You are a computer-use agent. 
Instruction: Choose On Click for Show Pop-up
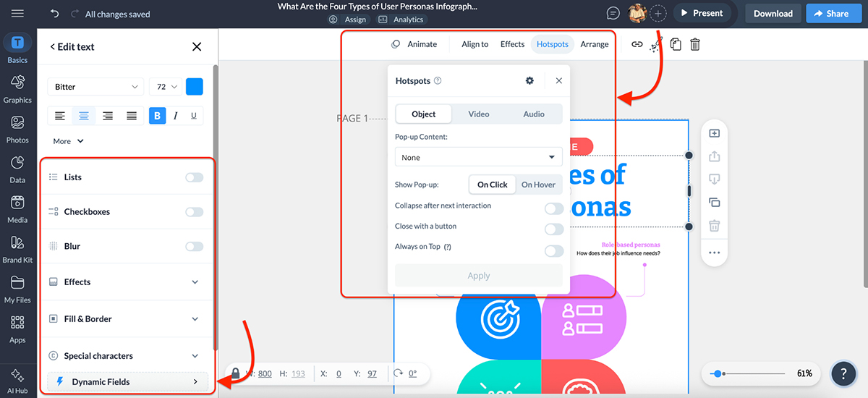point(493,185)
